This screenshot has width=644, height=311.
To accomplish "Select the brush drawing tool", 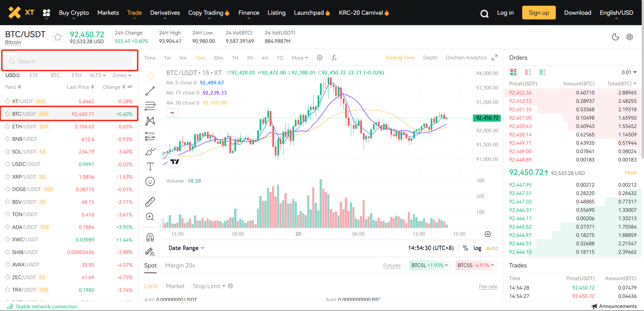I will pos(150,151).
